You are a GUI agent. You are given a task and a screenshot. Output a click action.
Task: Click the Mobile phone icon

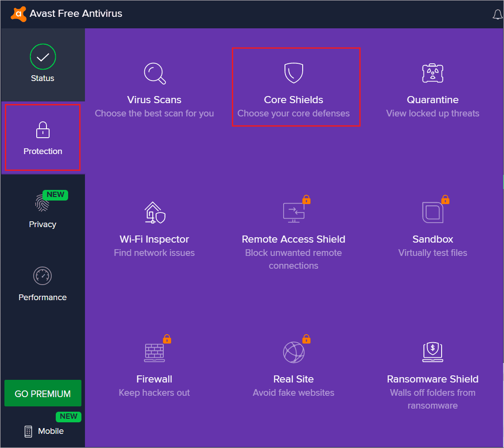pyautogui.click(x=28, y=431)
